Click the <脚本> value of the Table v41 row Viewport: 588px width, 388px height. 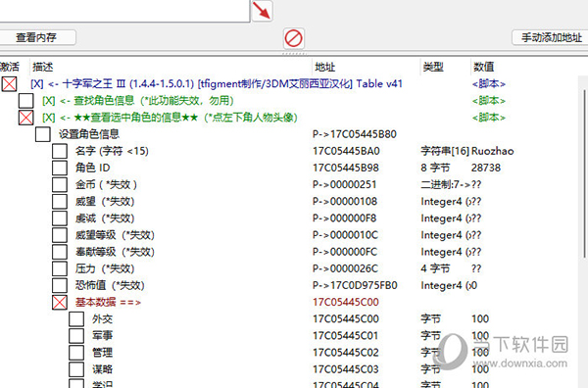489,84
